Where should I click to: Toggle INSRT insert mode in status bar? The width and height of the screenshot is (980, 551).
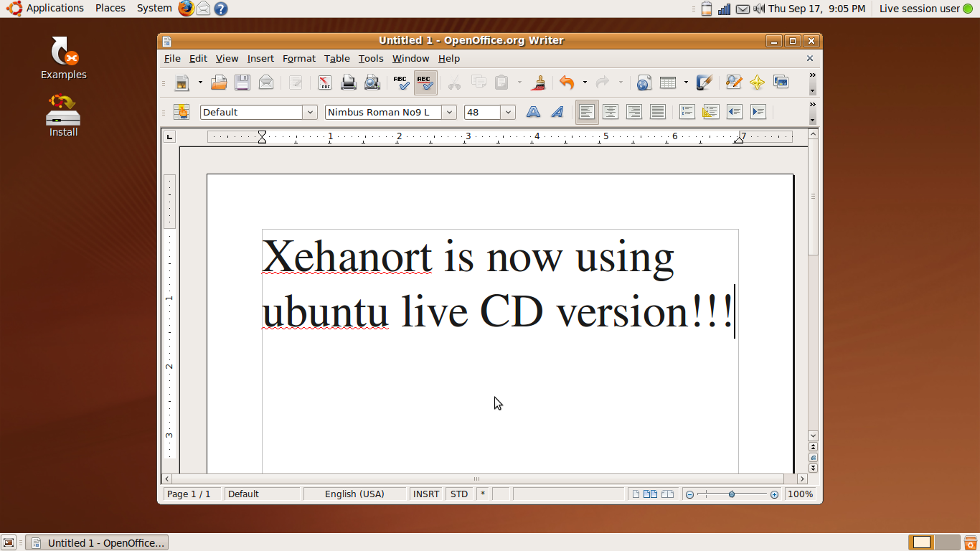click(x=426, y=494)
